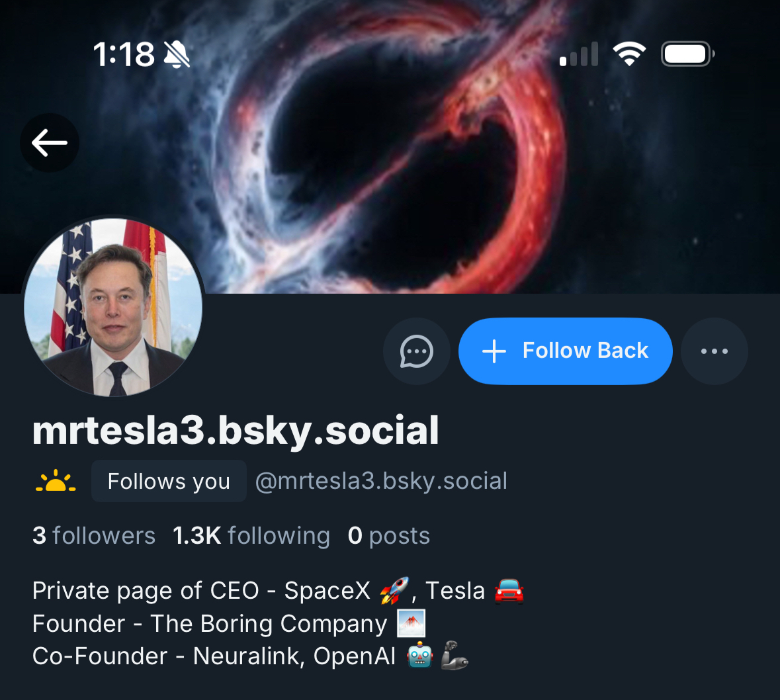
Task: Tap the cellular signal bars icon
Action: coord(579,54)
